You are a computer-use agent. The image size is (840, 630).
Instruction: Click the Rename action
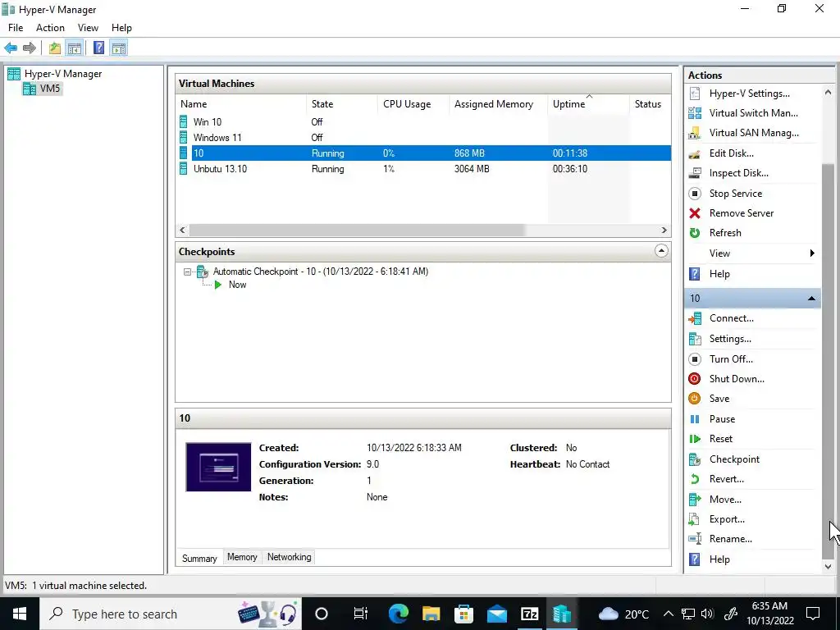pyautogui.click(x=731, y=539)
